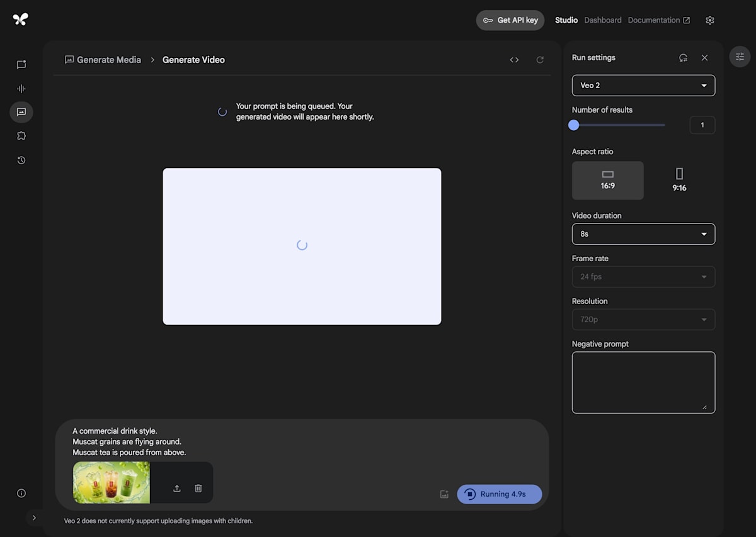This screenshot has height=537, width=756.
Task: Click the info icon in sidebar
Action: pyautogui.click(x=21, y=494)
